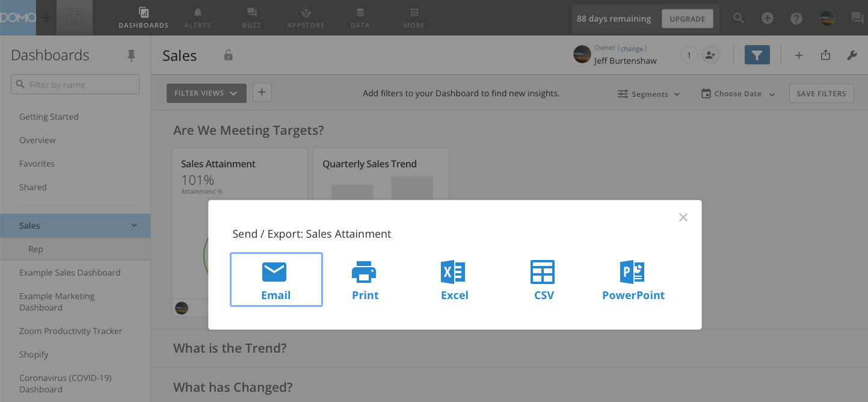868x402 pixels.
Task: Open company logo tile in top bar
Action: pyautogui.click(x=75, y=17)
